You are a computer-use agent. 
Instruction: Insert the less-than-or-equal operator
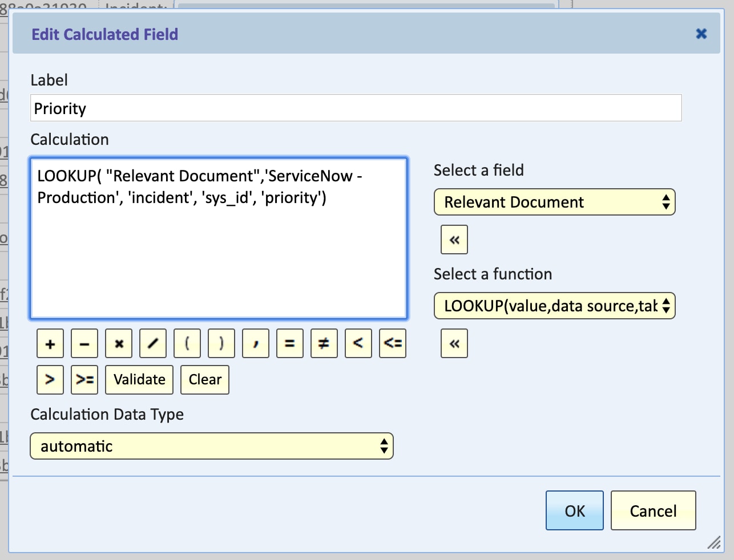click(x=393, y=343)
